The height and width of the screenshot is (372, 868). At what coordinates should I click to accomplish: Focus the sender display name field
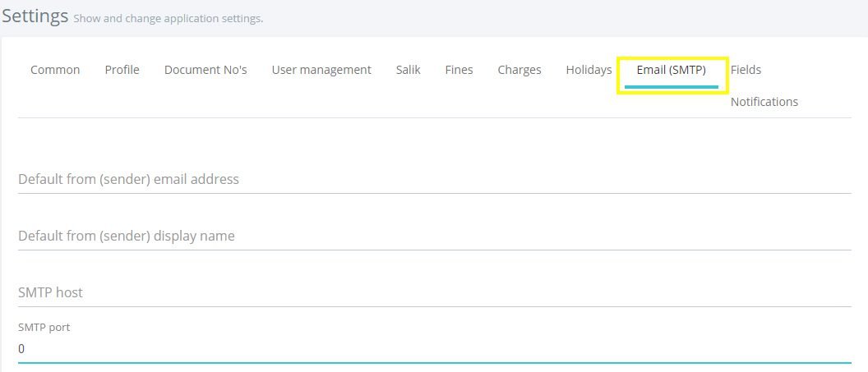tap(435, 236)
